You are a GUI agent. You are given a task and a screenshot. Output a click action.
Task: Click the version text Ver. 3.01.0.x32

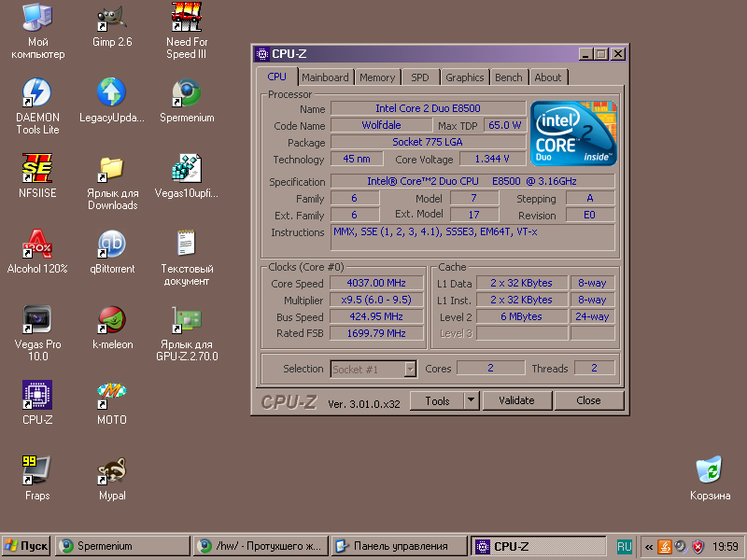(364, 404)
